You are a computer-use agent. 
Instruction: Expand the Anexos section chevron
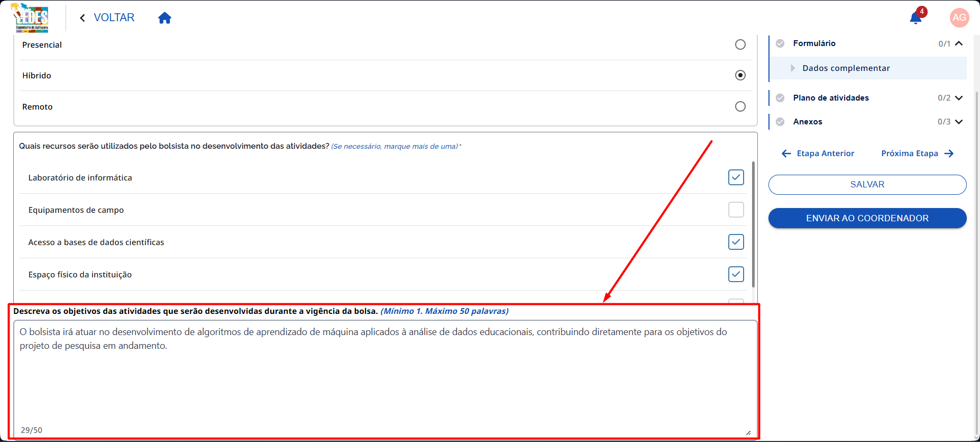[959, 122]
